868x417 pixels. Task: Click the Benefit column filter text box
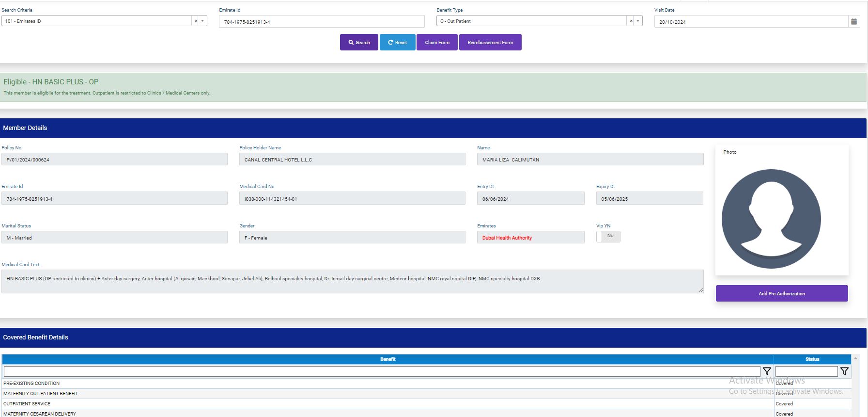[x=382, y=371]
